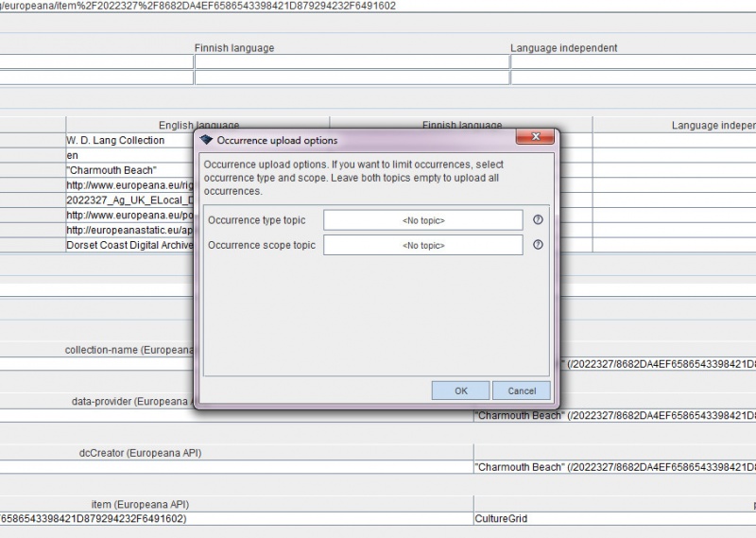756x538 pixels.
Task: Click the data-provider (Europeana) association label
Action: (x=132, y=401)
